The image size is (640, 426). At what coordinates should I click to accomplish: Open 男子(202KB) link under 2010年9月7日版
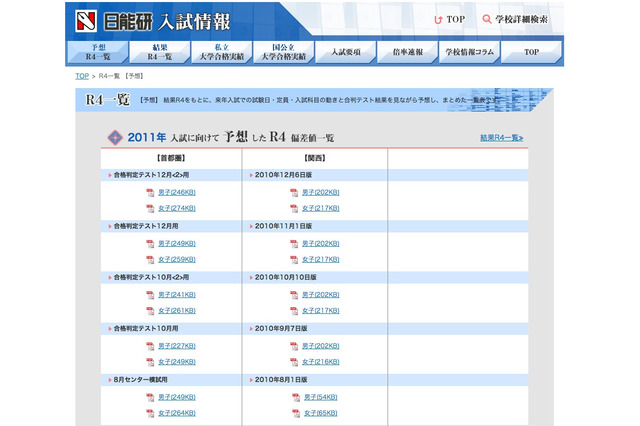point(321,346)
